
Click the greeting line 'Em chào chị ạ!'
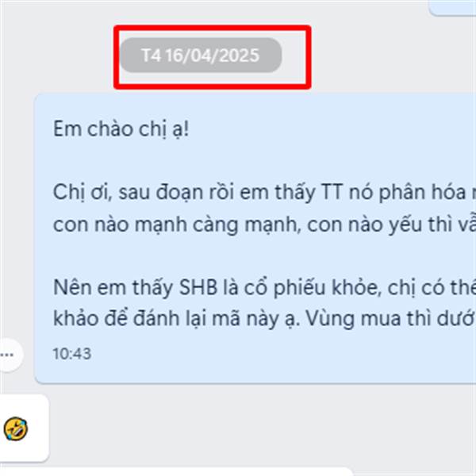pos(121,129)
